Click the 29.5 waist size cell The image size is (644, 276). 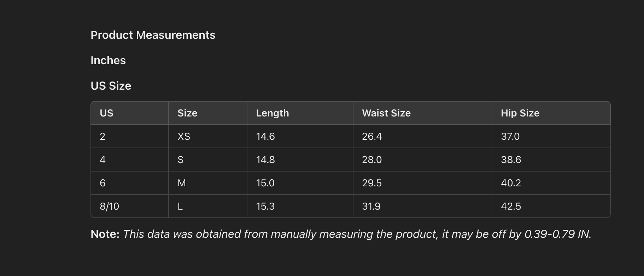point(372,183)
